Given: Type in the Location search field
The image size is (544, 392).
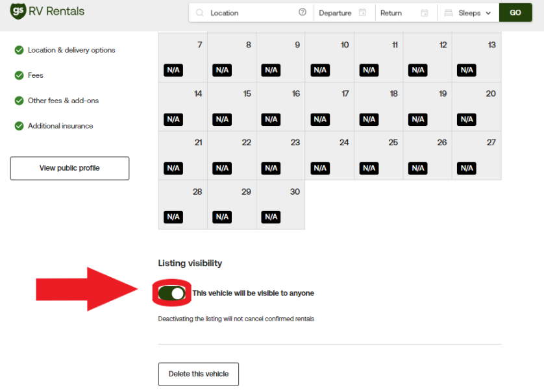Looking at the screenshot, I should [x=250, y=13].
